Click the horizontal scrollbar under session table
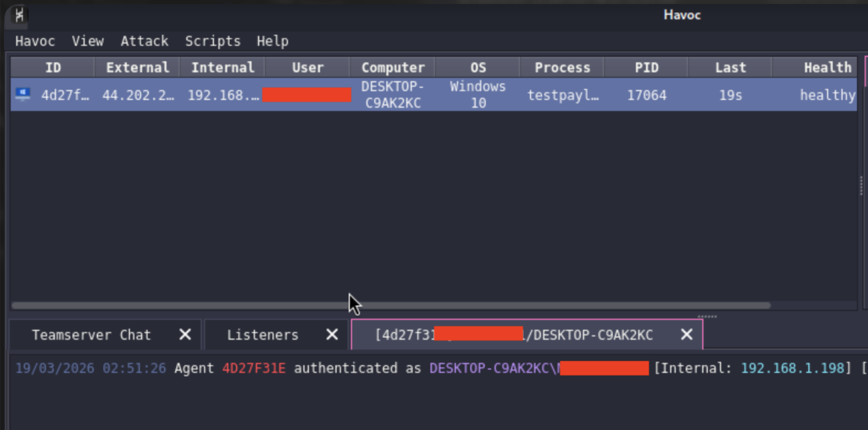The width and height of the screenshot is (868, 430). click(x=391, y=305)
